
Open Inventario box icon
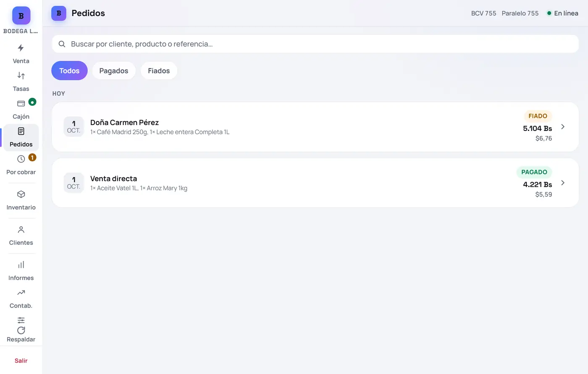point(21,194)
